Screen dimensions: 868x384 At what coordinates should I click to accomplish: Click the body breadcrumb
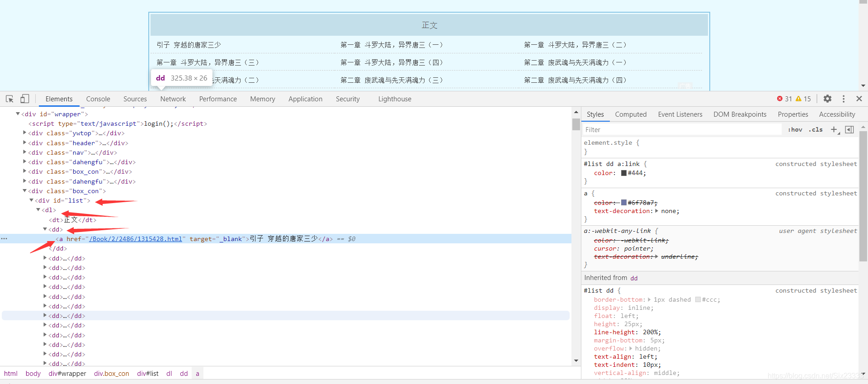coord(33,374)
